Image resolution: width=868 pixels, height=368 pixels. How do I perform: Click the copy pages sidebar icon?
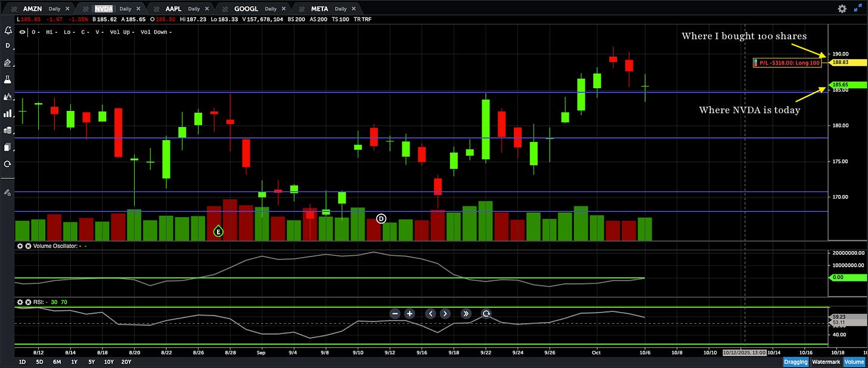tap(8, 147)
